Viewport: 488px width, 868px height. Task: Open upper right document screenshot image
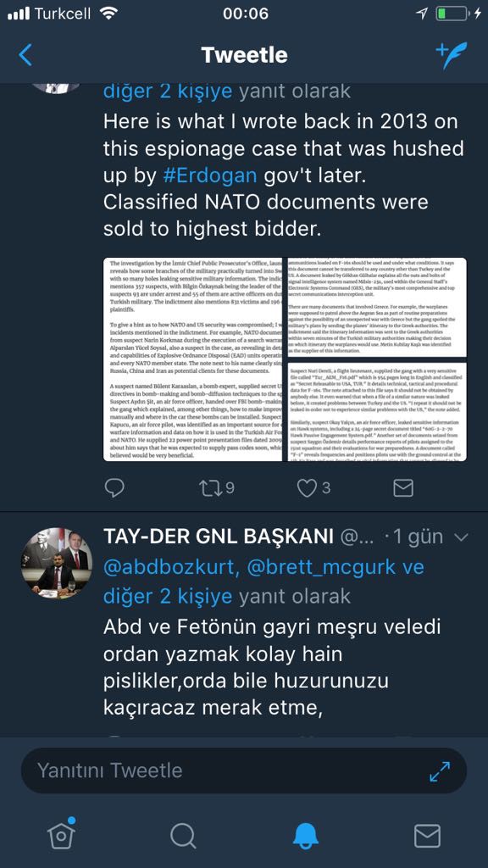point(375,308)
